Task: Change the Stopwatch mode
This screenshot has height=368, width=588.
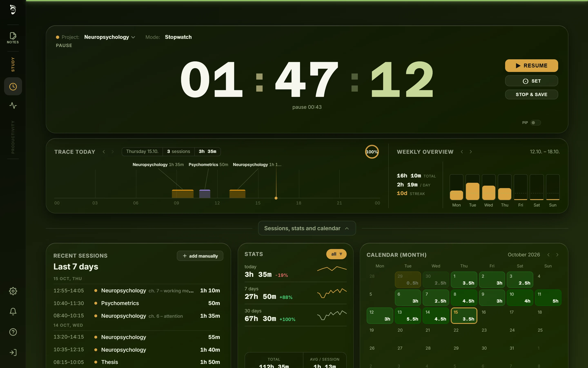Action: [x=178, y=37]
